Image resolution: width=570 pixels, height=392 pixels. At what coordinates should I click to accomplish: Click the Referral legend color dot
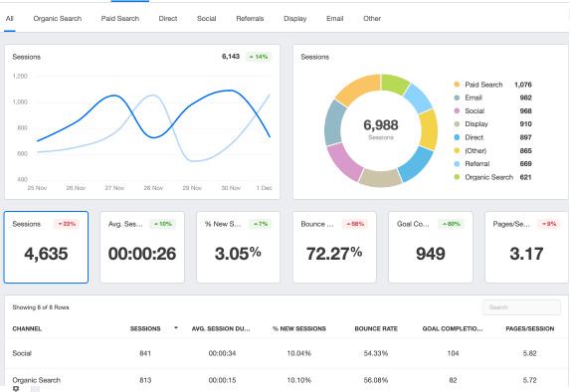click(x=457, y=163)
